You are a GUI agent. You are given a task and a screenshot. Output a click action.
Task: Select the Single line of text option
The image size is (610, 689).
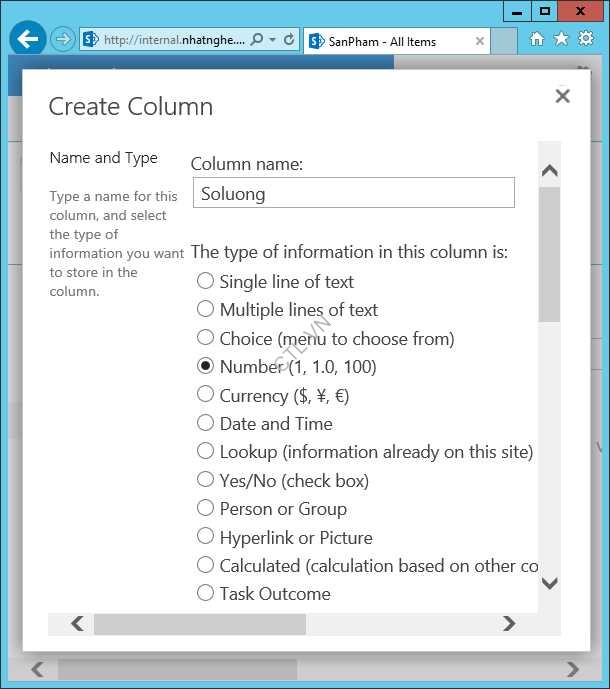coord(205,282)
